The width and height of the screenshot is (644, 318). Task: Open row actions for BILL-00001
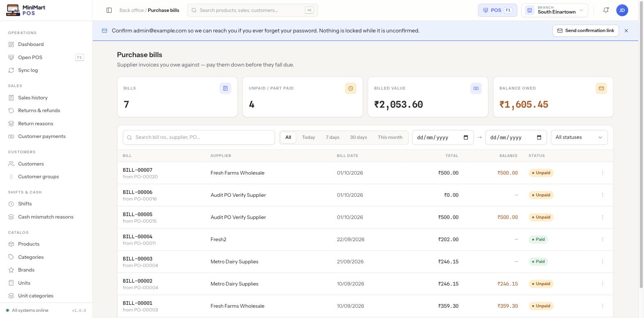[x=603, y=306]
